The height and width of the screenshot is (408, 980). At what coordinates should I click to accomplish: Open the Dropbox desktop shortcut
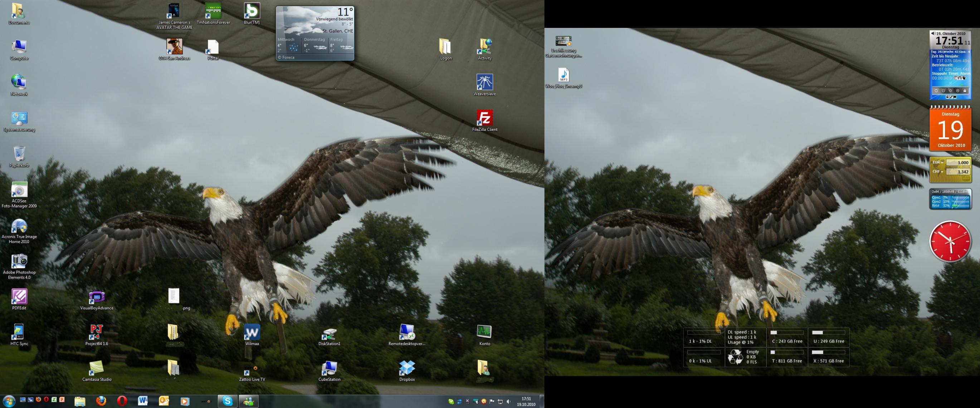tap(407, 368)
